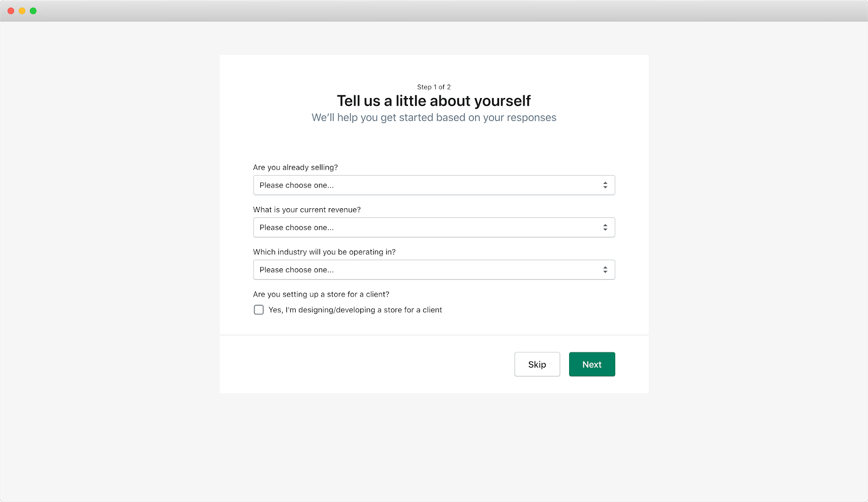This screenshot has width=868, height=502.
Task: Click the red traffic light window control
Action: 9,10
